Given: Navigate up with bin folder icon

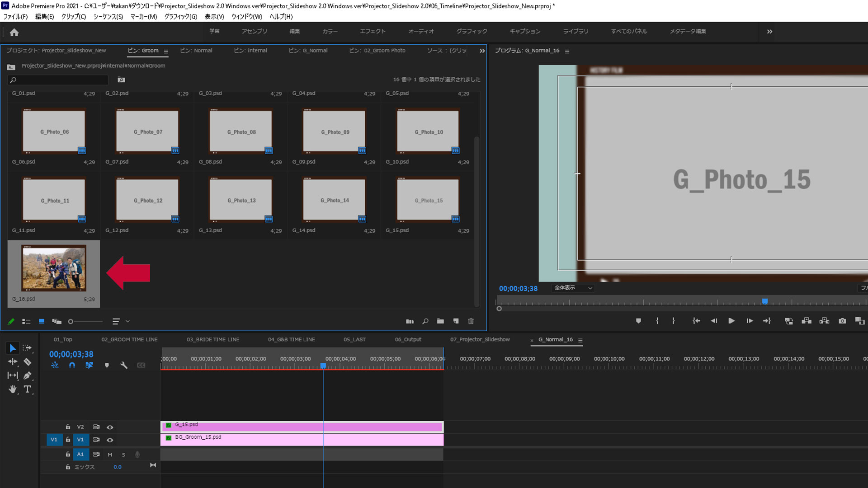Looking at the screenshot, I should click(11, 67).
